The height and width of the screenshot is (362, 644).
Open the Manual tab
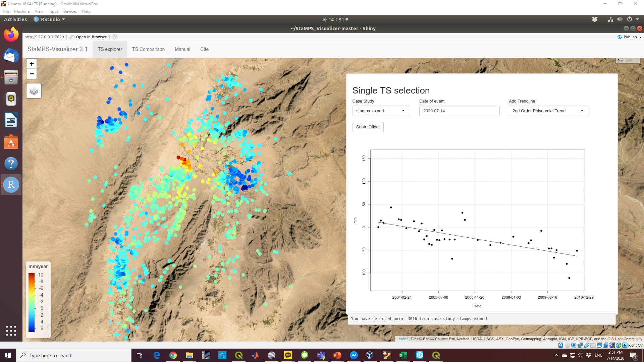coord(182,49)
